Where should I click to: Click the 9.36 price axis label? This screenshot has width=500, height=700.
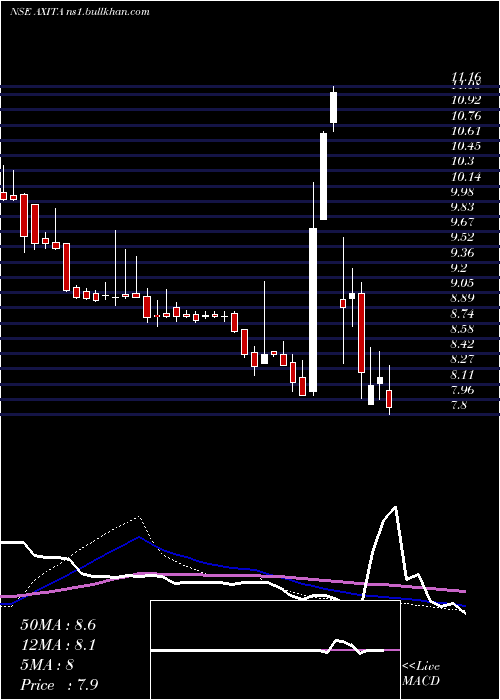click(463, 253)
